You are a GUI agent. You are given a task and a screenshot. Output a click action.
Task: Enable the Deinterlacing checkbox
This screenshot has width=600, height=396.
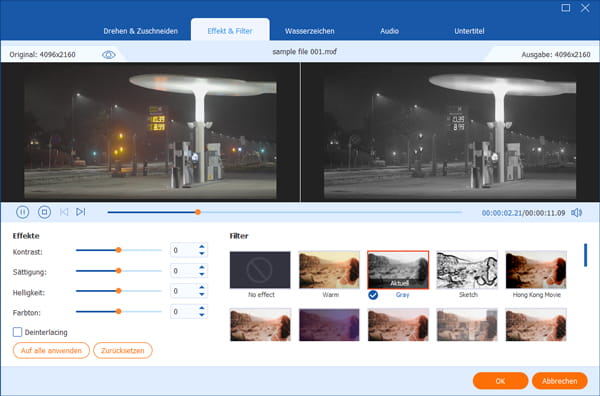[17, 332]
